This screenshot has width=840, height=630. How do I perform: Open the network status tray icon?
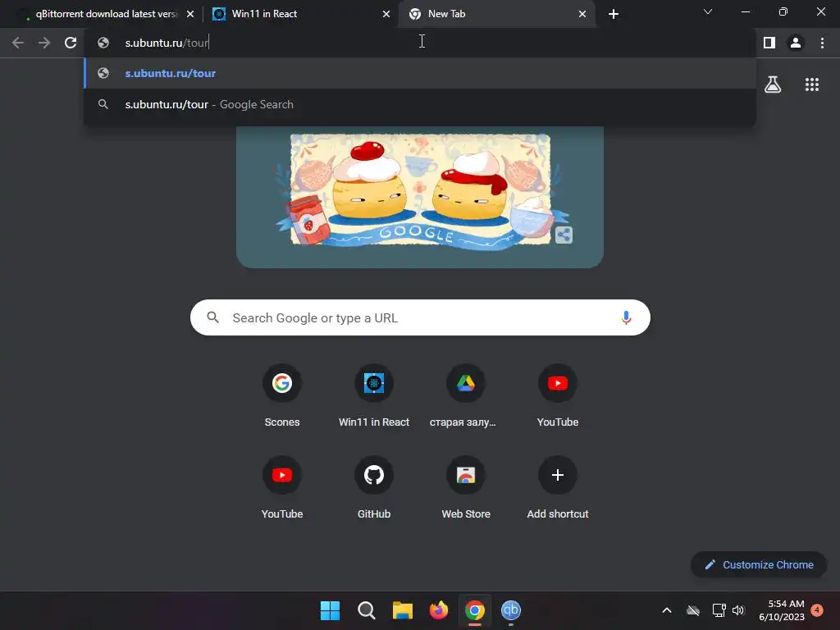click(x=719, y=610)
